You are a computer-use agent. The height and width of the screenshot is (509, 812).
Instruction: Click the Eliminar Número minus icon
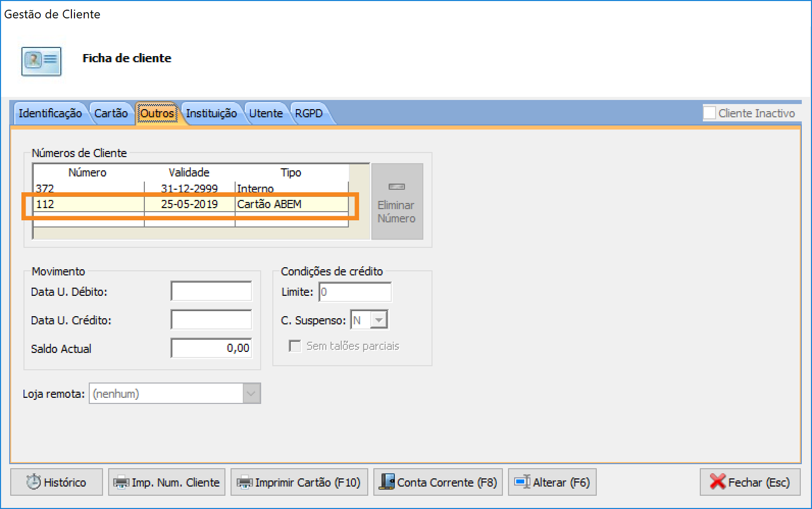click(396, 187)
